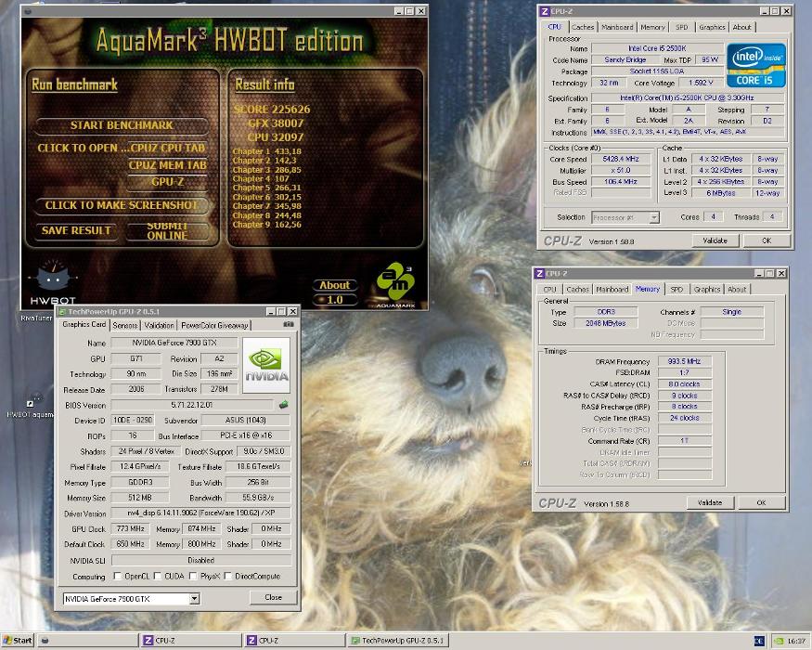Click the GPU-Z camera screenshot icon
Viewport: 812px width, 650px height.
289,324
